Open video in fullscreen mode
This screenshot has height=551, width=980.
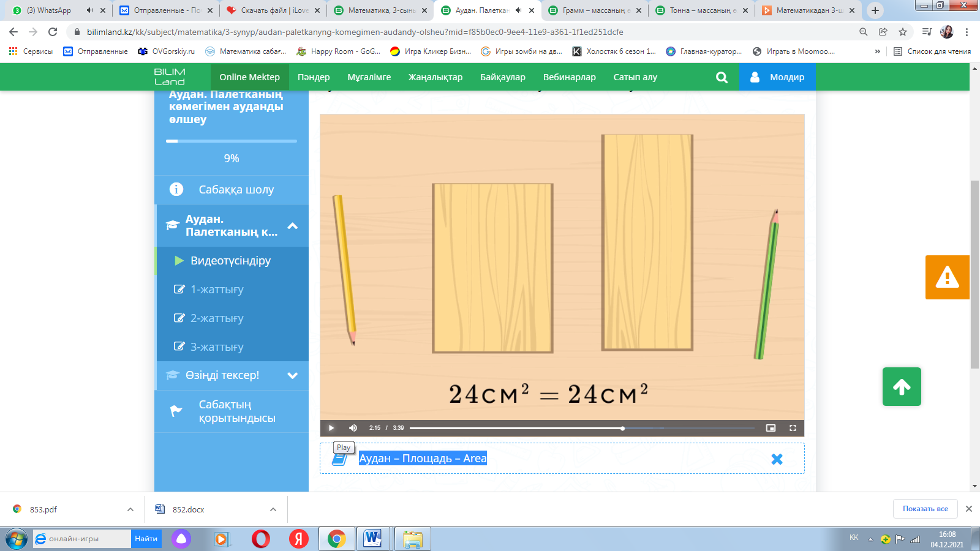[793, 428]
